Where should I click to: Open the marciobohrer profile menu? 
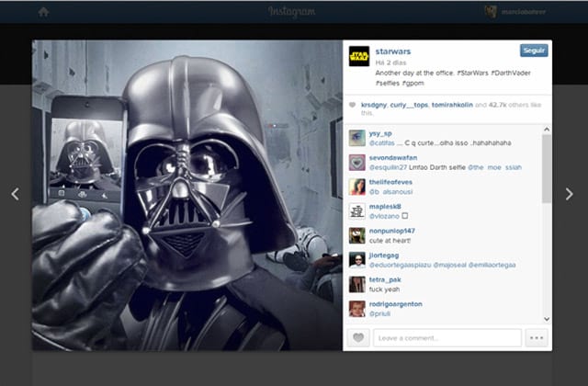[524, 12]
